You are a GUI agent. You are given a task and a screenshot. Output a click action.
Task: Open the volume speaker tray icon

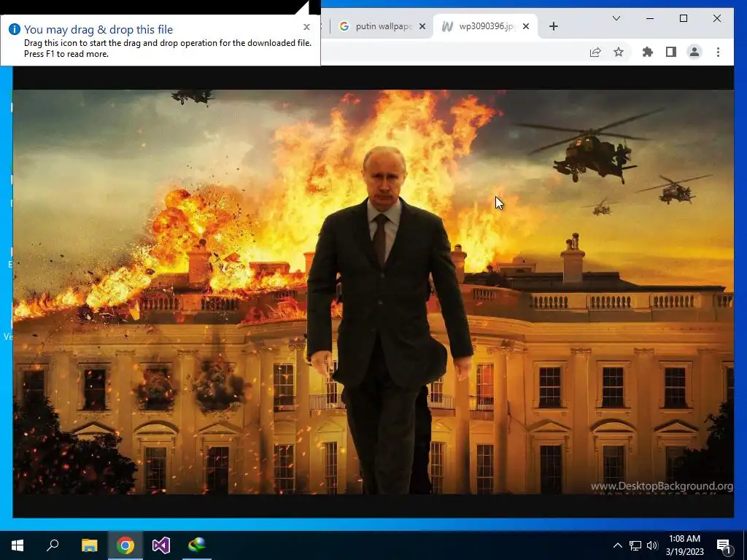point(652,545)
